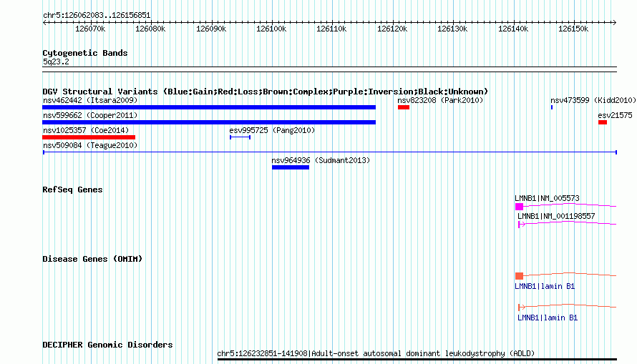Click the 'chr5:126062083..126156851' coordinate label
637x364 pixels.
pyautogui.click(x=97, y=16)
